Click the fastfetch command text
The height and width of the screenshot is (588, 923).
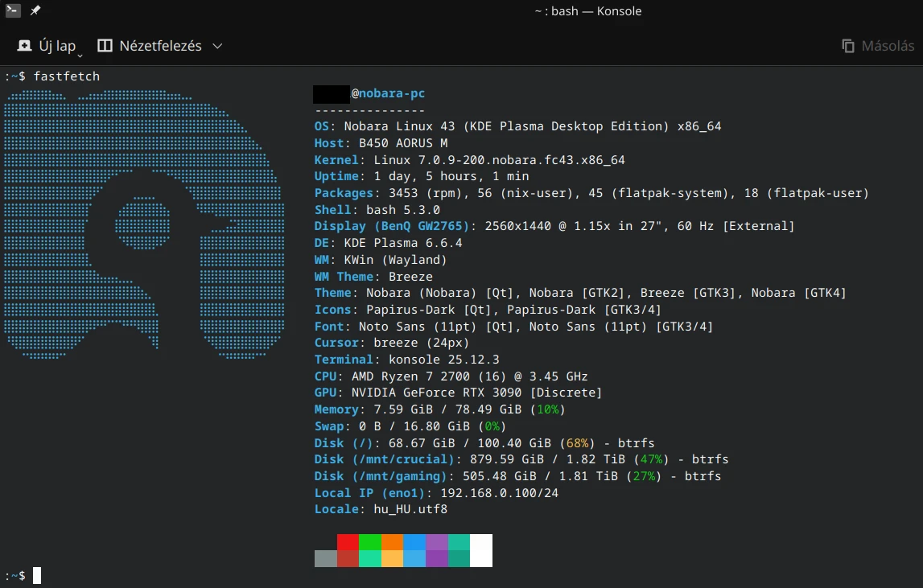[67, 76]
